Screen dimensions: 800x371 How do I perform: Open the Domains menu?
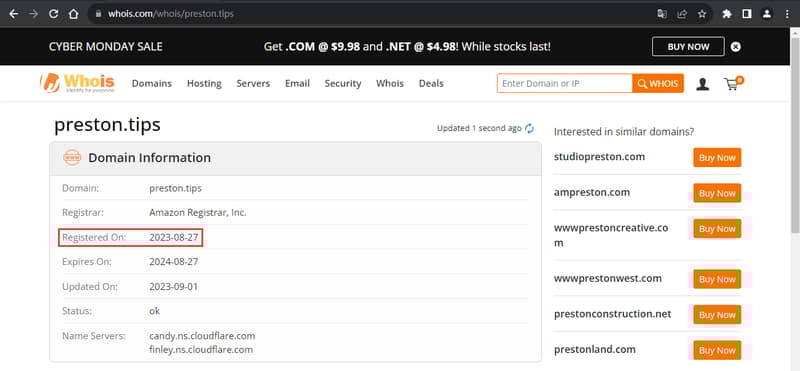click(x=152, y=83)
